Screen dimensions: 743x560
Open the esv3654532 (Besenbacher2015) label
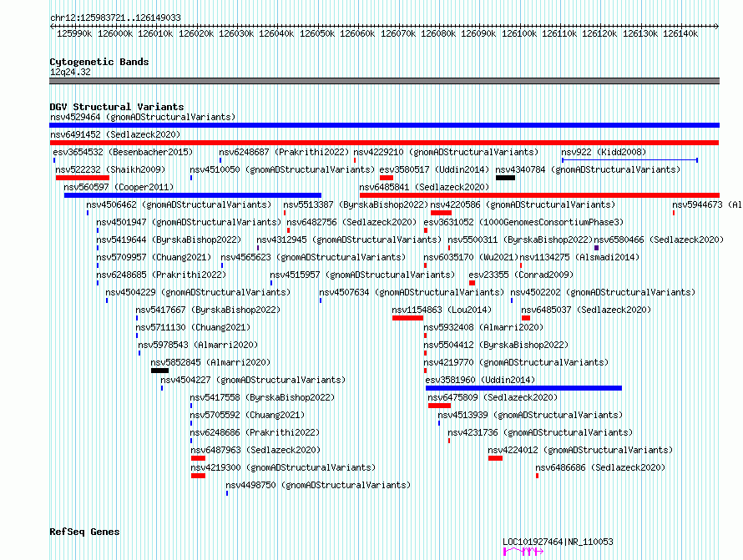[123, 152]
